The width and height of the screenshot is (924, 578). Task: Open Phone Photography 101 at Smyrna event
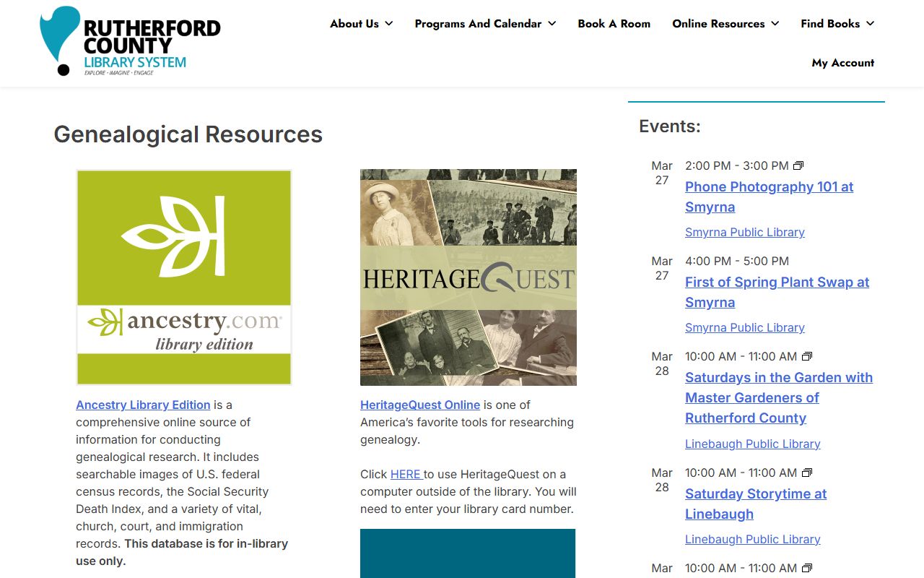pos(770,197)
